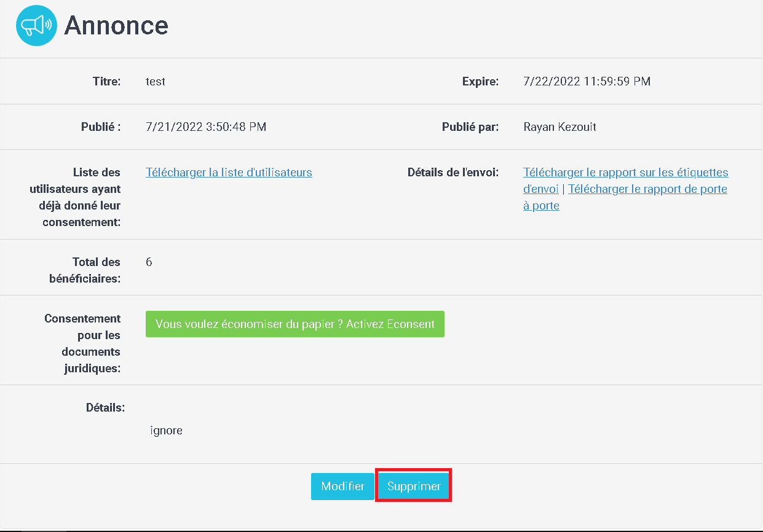This screenshot has height=532, width=763.
Task: Click the "Titre:" label
Action: pos(106,82)
